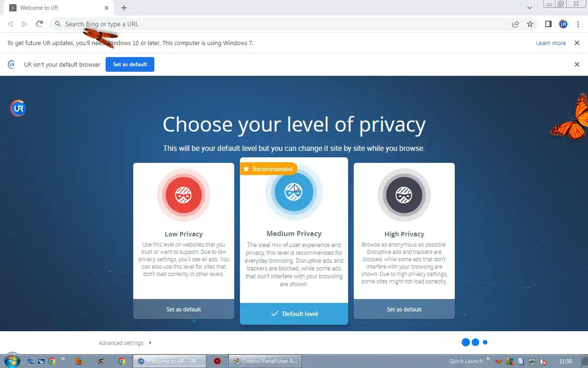
Task: Expand taskbar Quick Launch overflow near Start
Action: pyautogui.click(x=63, y=359)
